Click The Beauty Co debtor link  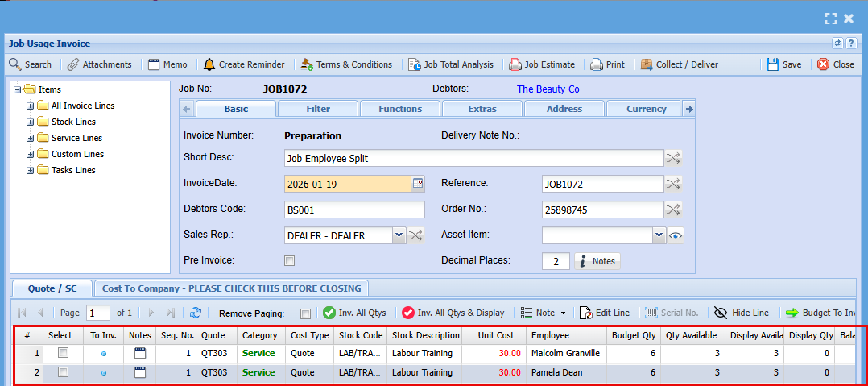[548, 89]
